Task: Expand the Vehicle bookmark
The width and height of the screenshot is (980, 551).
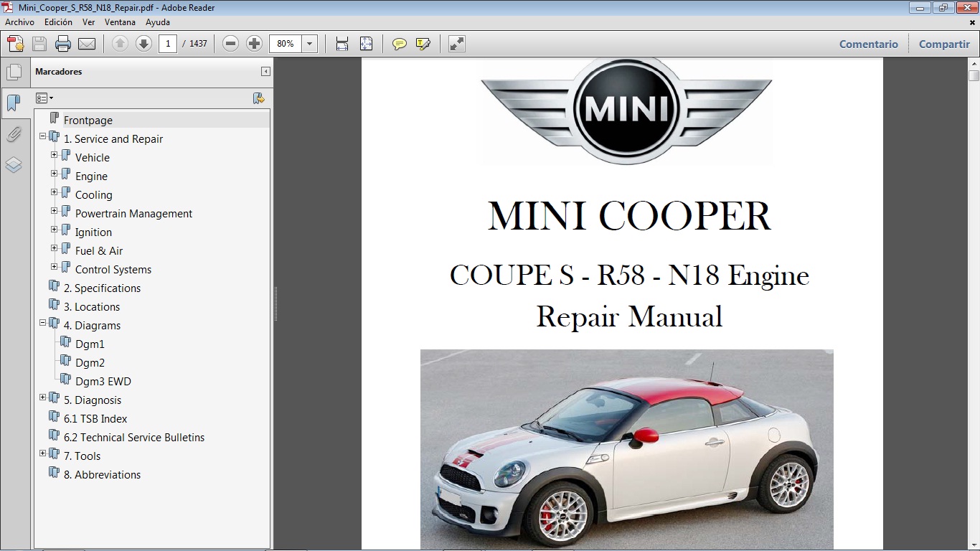Action: [54, 156]
